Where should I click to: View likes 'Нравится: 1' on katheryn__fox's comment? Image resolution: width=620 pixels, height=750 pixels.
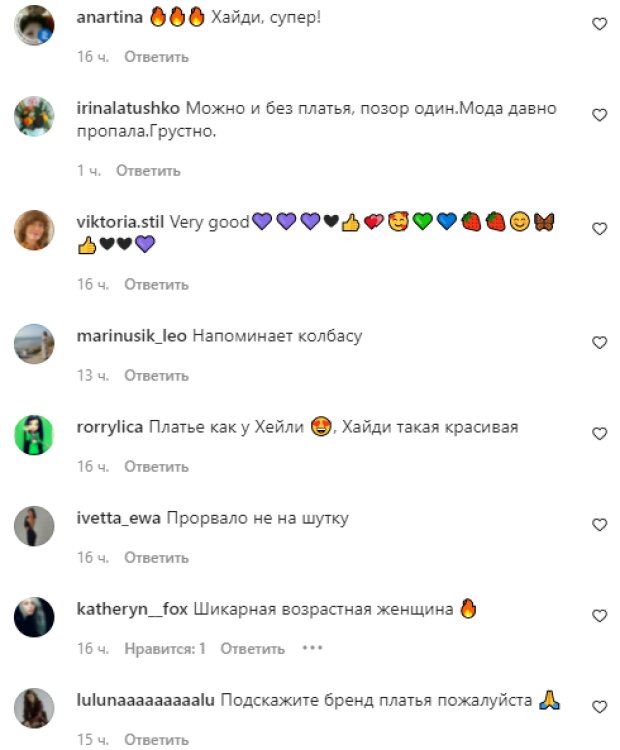coord(165,649)
